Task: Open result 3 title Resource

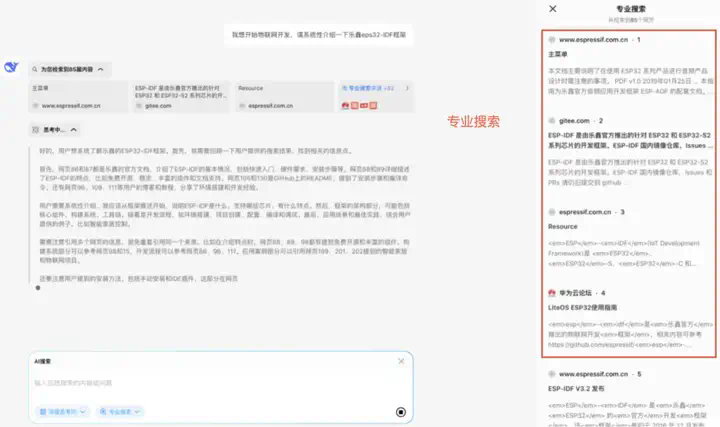Action: pos(563,227)
